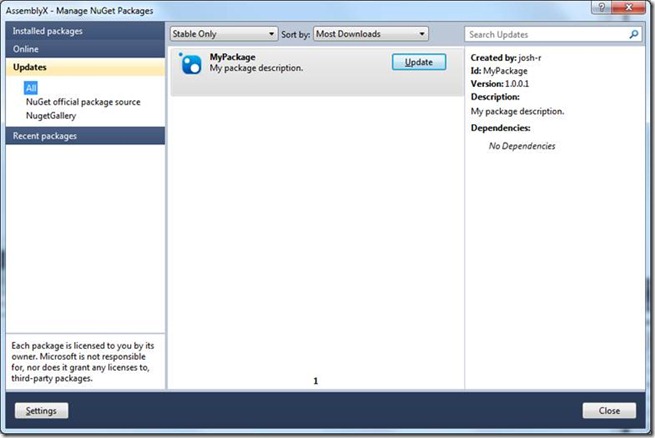This screenshot has width=655, height=438.
Task: Click the Sort by label
Action: [295, 35]
